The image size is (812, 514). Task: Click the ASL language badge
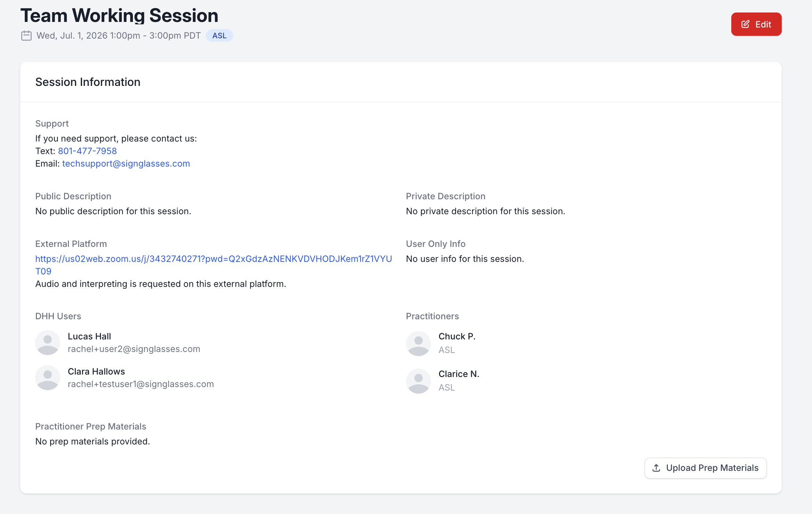pyautogui.click(x=220, y=36)
